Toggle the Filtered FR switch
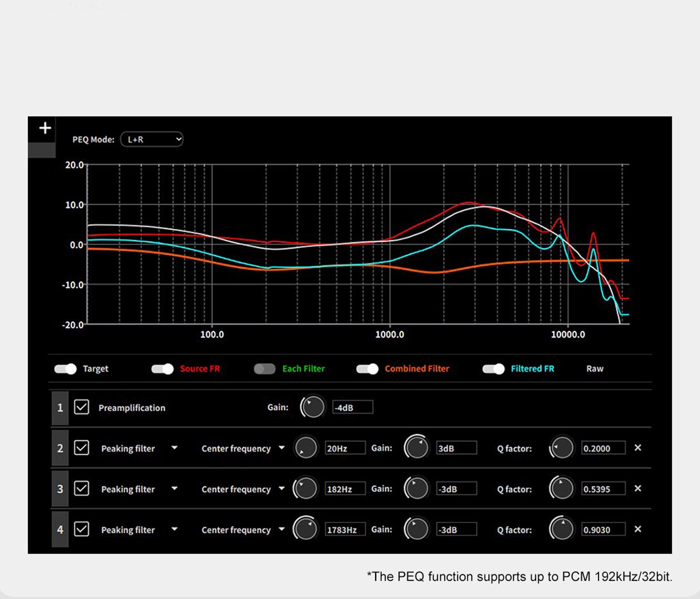 (493, 369)
